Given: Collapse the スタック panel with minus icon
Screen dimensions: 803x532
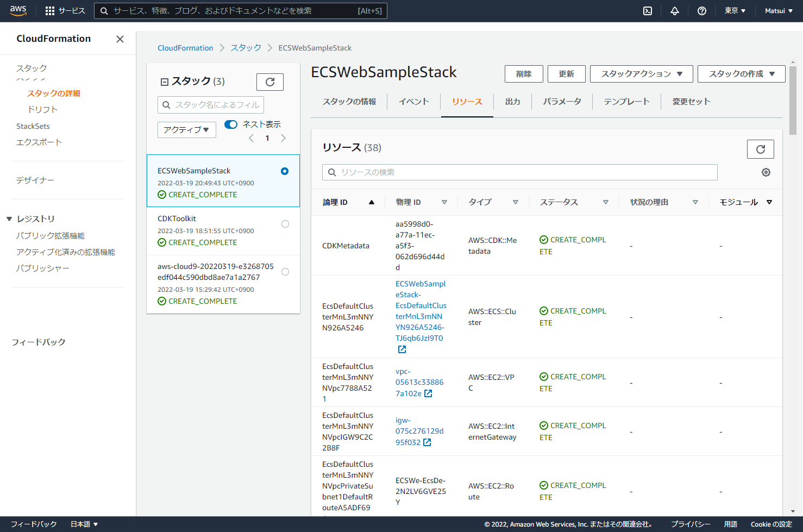Looking at the screenshot, I should 165,82.
